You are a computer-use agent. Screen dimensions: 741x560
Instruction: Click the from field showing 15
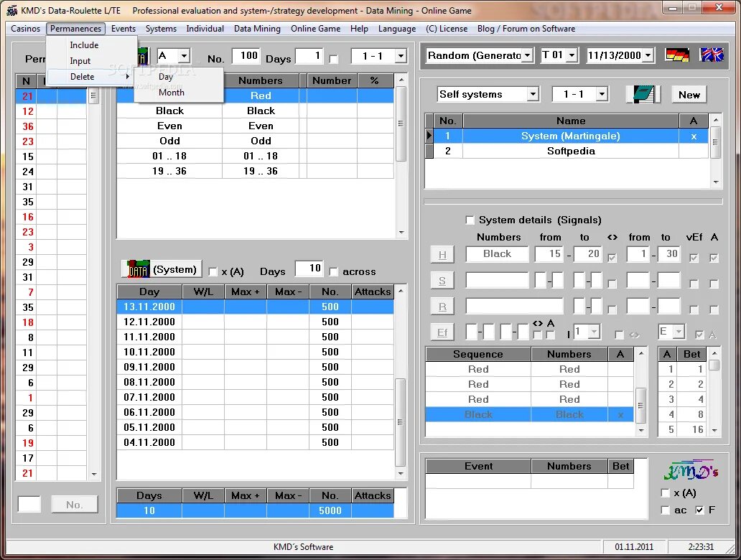coord(549,253)
